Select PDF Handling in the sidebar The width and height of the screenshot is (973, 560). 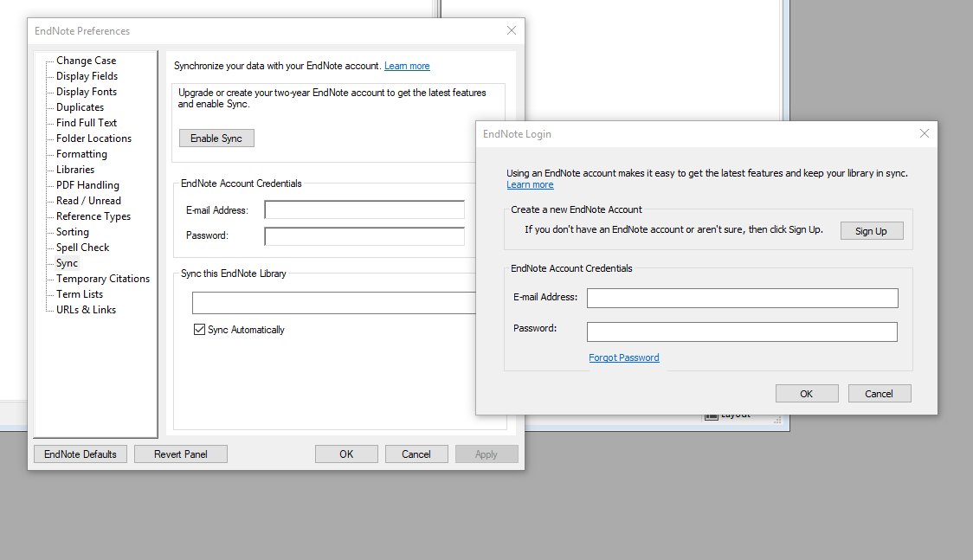(x=87, y=185)
